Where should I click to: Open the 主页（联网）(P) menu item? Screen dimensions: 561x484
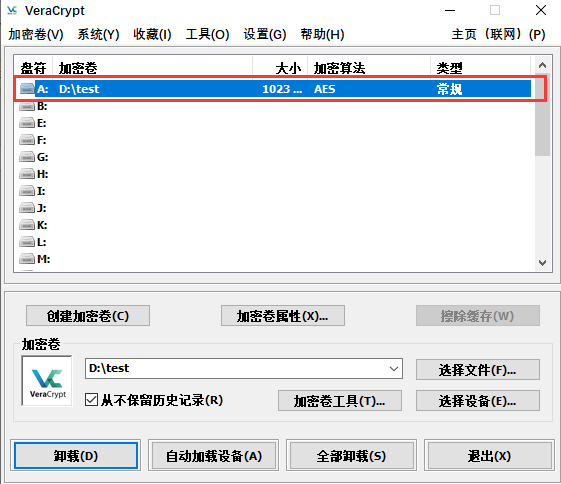(x=498, y=34)
